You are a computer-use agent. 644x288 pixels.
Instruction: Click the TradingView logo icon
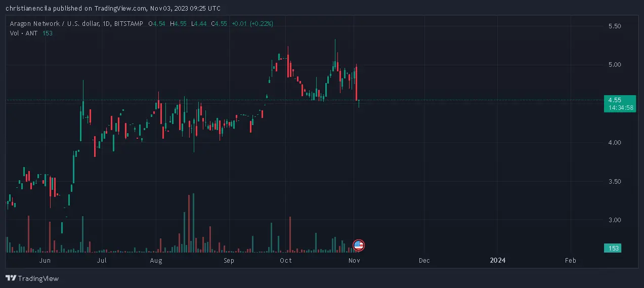tap(11, 278)
